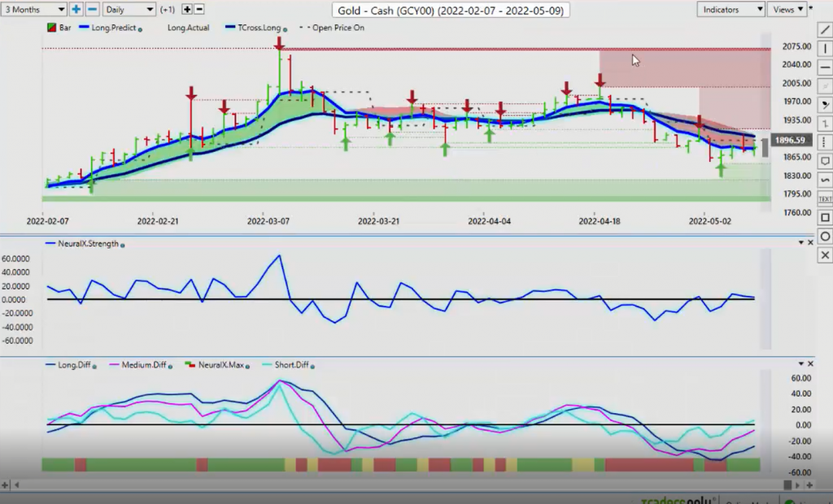Click the Gold - Cash (GCY00) symbol title
Image resolution: width=833 pixels, height=504 pixels.
451,10
